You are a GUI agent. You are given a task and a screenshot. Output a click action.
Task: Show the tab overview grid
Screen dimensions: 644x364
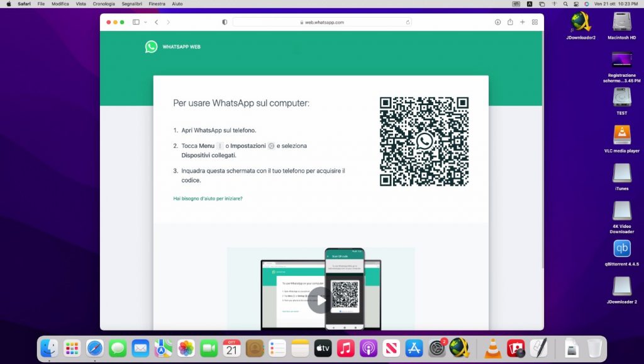535,22
